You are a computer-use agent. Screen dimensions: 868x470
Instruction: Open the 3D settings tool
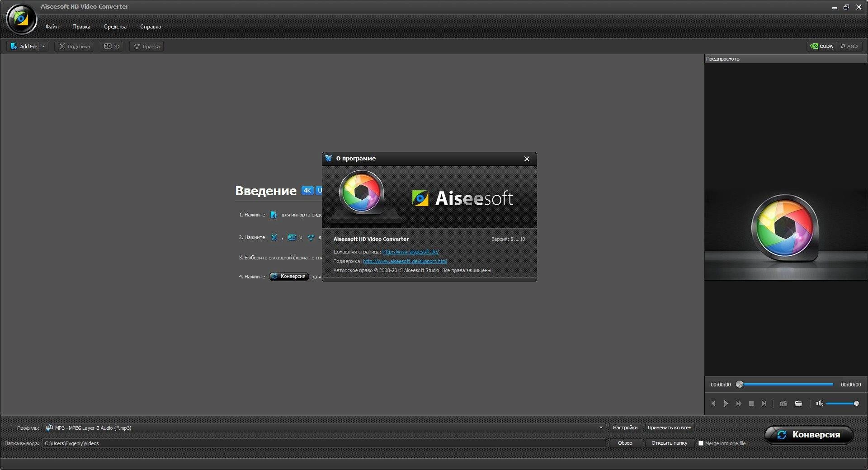pyautogui.click(x=112, y=47)
